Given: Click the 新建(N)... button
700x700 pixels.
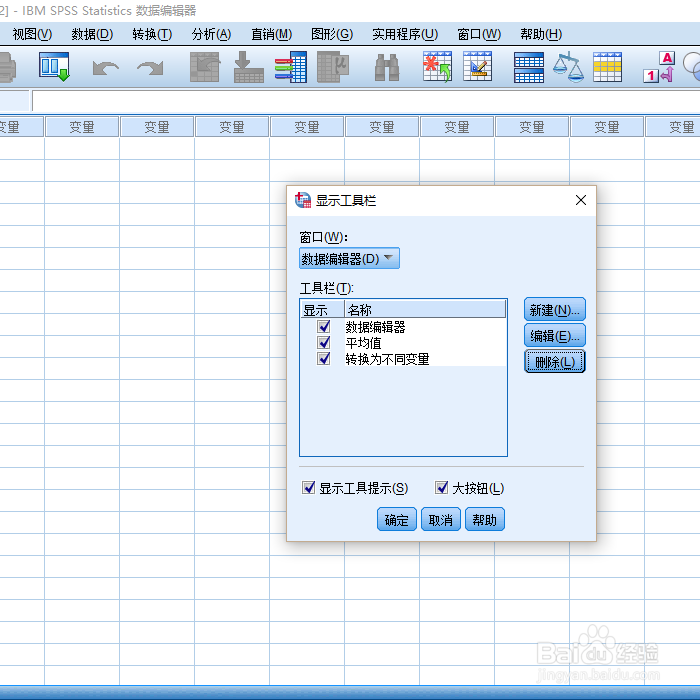Looking at the screenshot, I should click(x=554, y=309).
